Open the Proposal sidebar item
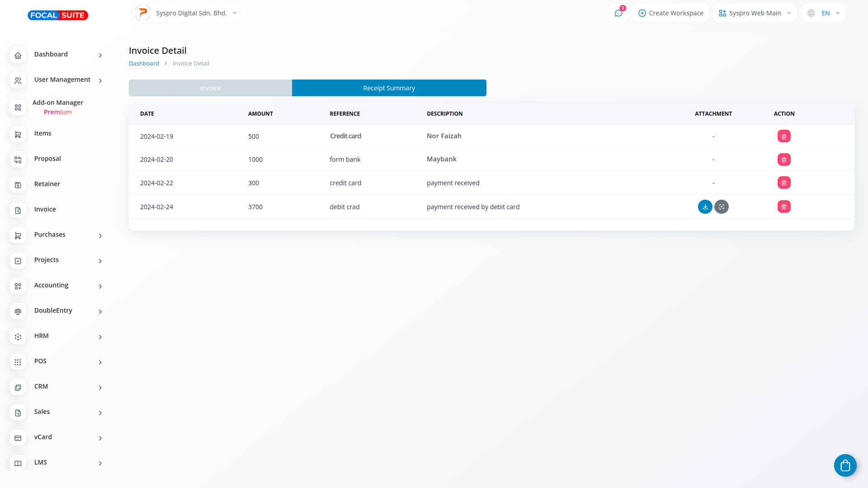The image size is (868, 488). click(x=47, y=159)
